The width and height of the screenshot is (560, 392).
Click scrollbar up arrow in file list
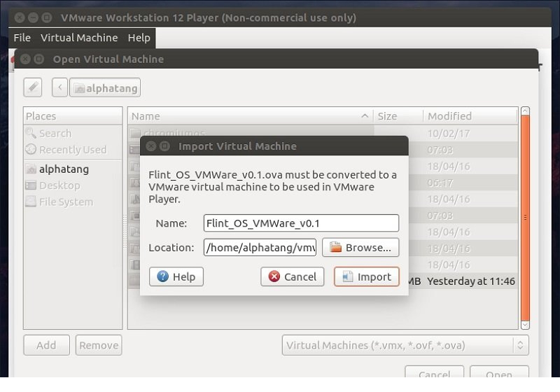[525, 111]
